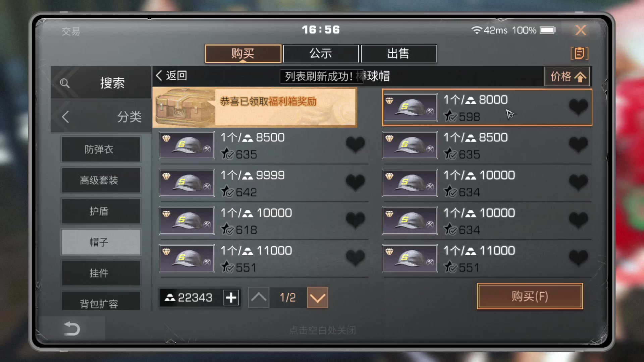Favorite the 8000 priced baseball cap
Screen dimensions: 644x362
click(578, 107)
